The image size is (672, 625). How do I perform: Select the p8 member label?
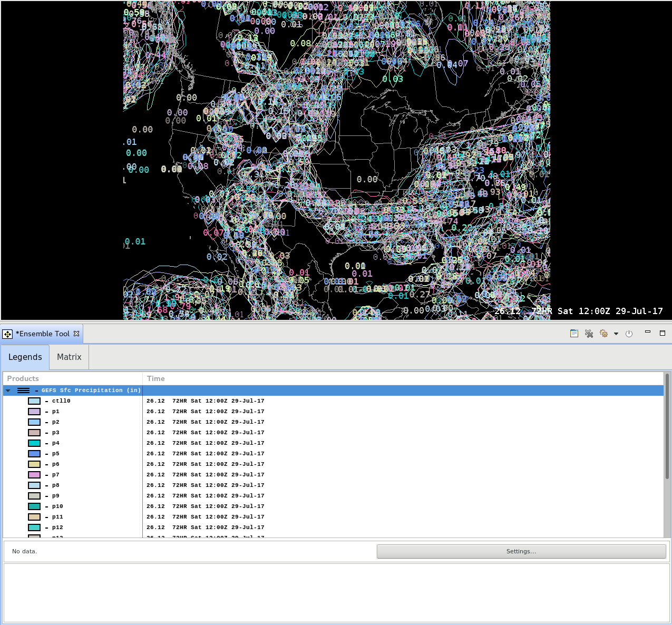point(56,485)
